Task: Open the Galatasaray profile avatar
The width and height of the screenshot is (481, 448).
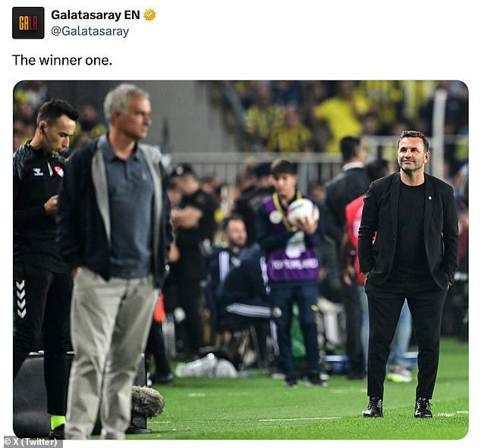Action: click(28, 23)
